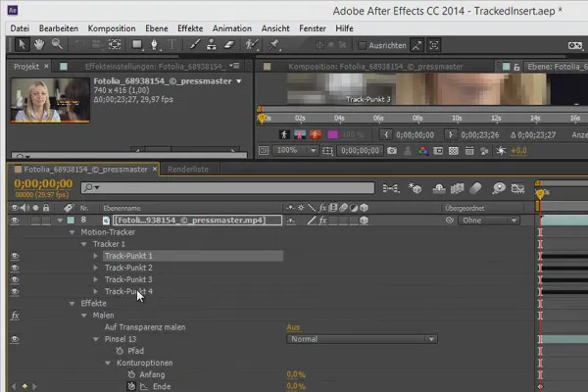Toggle Shy layers hide icon in timeline

[439, 188]
